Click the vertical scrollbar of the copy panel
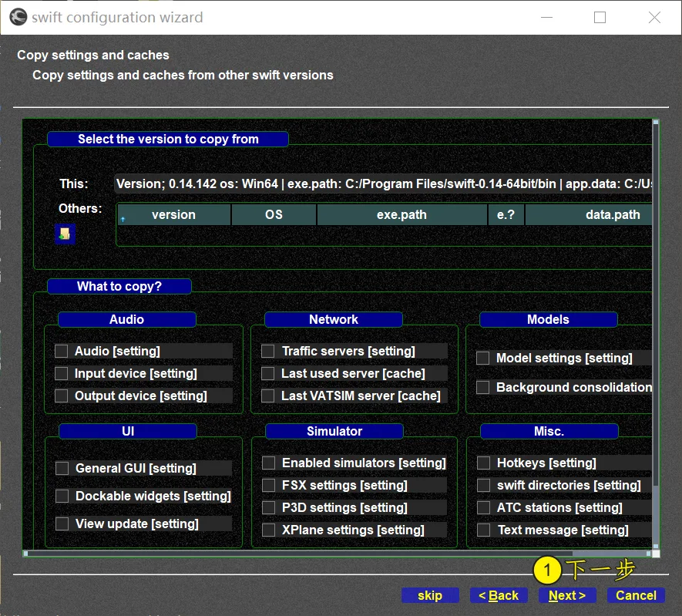682x616 pixels. (656, 334)
